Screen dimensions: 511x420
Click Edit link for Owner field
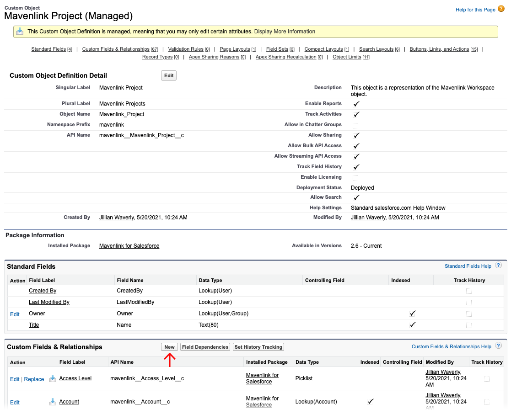coord(15,314)
